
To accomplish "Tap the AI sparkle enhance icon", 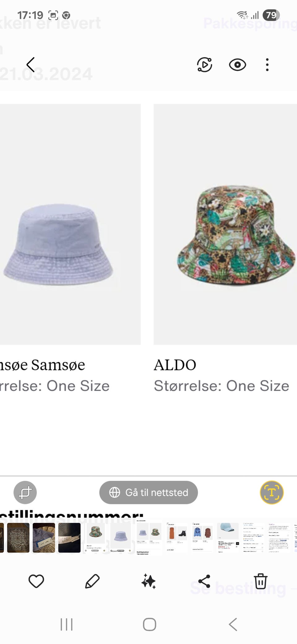I will [148, 581].
